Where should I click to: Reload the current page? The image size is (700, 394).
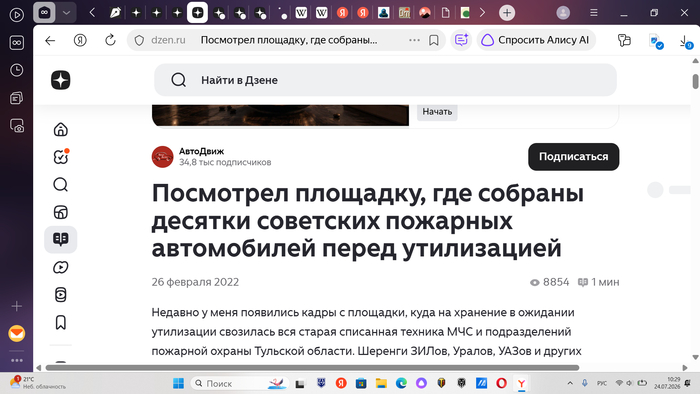110,40
